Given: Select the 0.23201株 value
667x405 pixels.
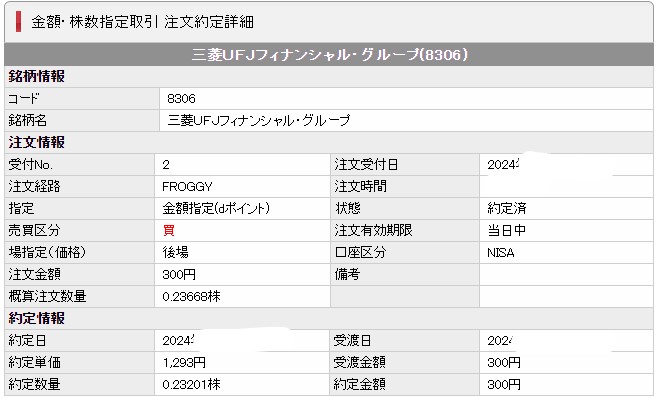Looking at the screenshot, I should pos(191,385).
